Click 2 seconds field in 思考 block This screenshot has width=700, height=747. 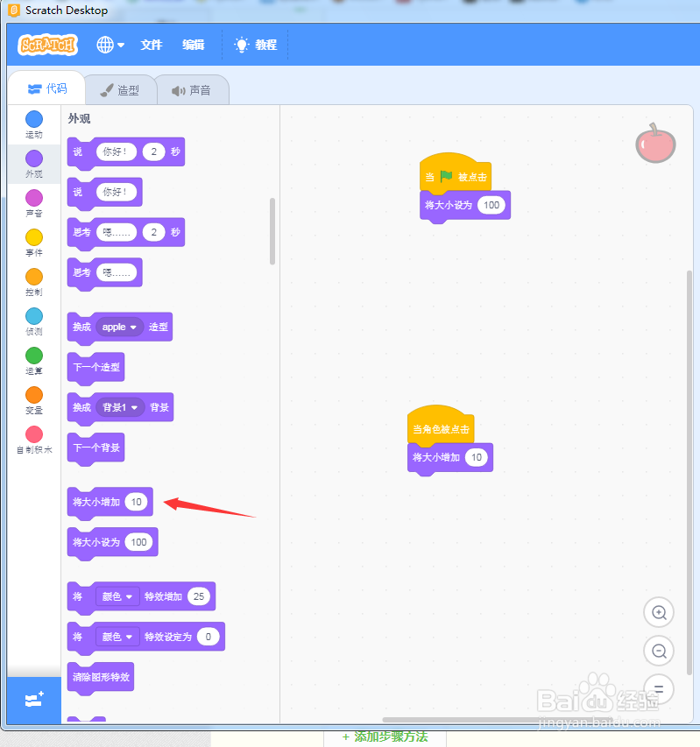coord(153,232)
